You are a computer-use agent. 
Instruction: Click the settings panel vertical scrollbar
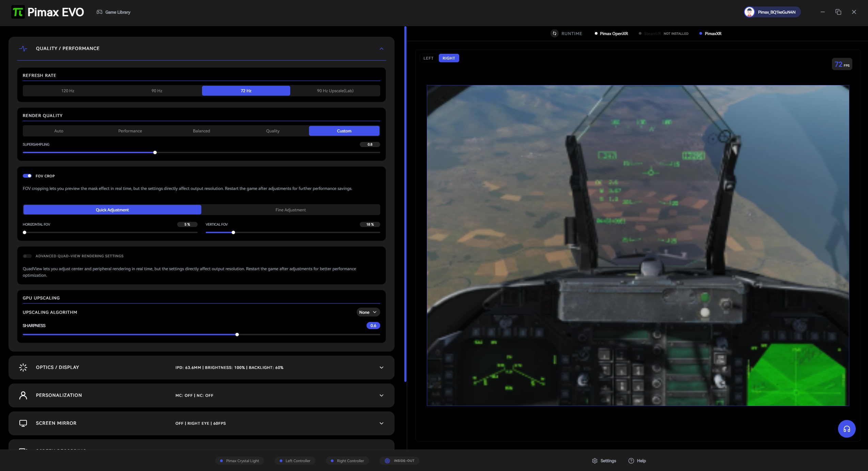point(405,204)
